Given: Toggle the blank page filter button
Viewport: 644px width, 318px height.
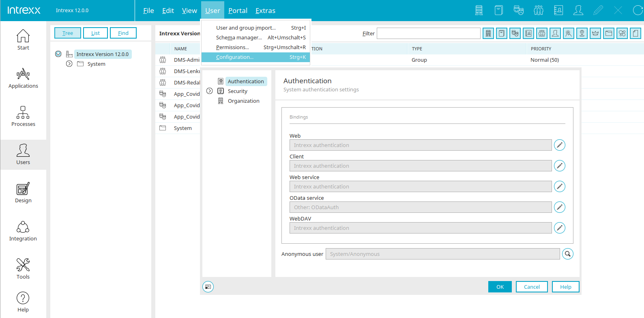Looking at the screenshot, I should pyautogui.click(x=635, y=33).
